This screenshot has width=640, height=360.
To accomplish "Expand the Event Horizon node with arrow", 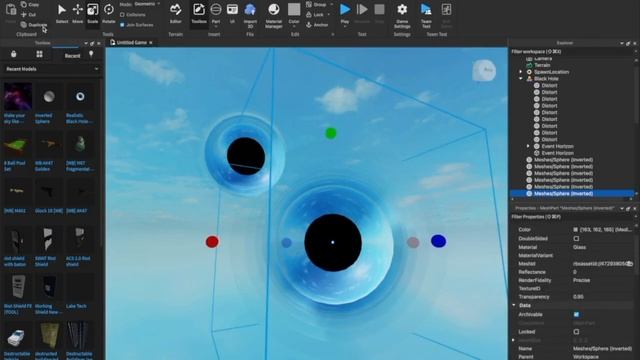I will click(x=528, y=146).
